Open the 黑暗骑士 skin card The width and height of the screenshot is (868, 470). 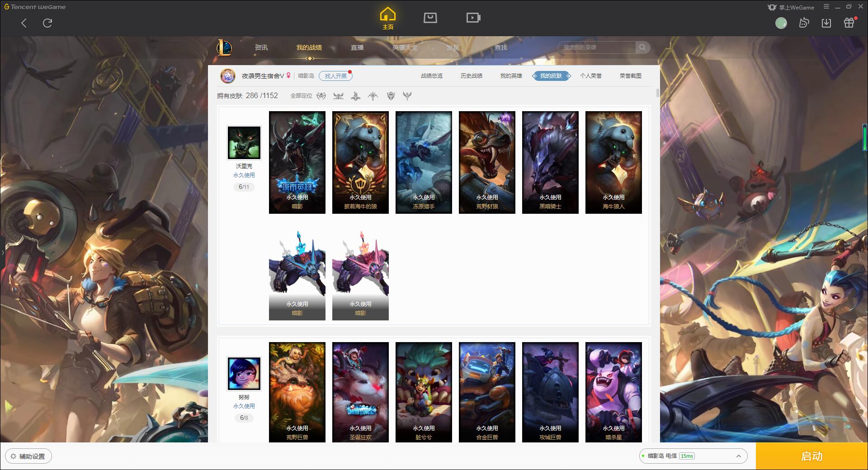pyautogui.click(x=550, y=162)
